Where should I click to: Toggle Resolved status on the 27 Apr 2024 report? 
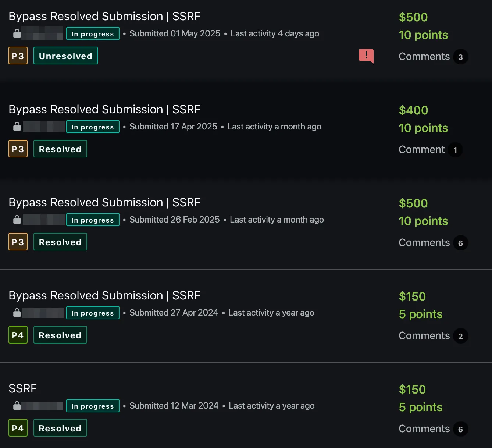point(60,335)
